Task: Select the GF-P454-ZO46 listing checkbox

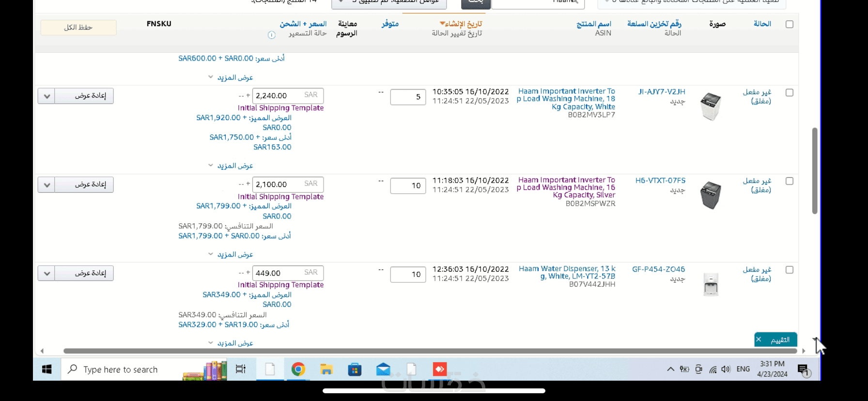Action: (790, 270)
